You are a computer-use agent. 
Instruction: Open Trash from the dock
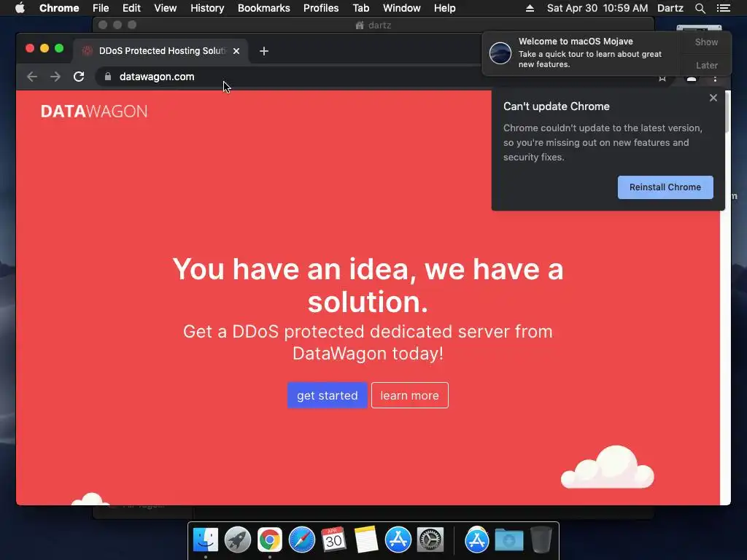click(x=541, y=540)
